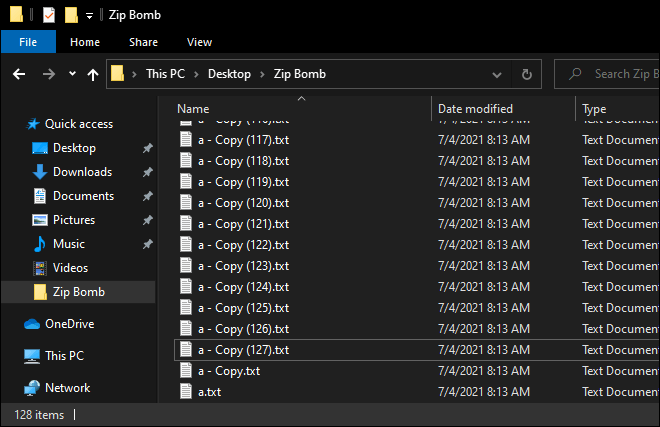Select file a - Copy (121).txt

(x=244, y=224)
